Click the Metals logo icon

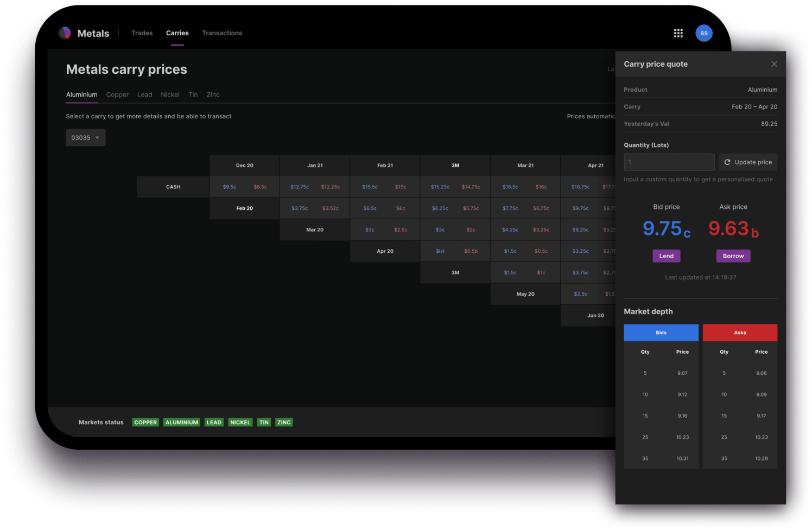(65, 33)
